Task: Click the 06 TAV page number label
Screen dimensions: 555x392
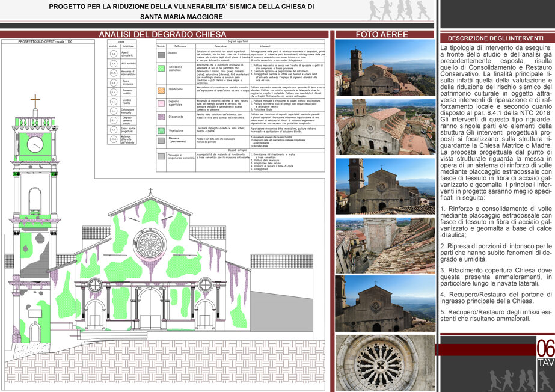Action: pos(545,352)
